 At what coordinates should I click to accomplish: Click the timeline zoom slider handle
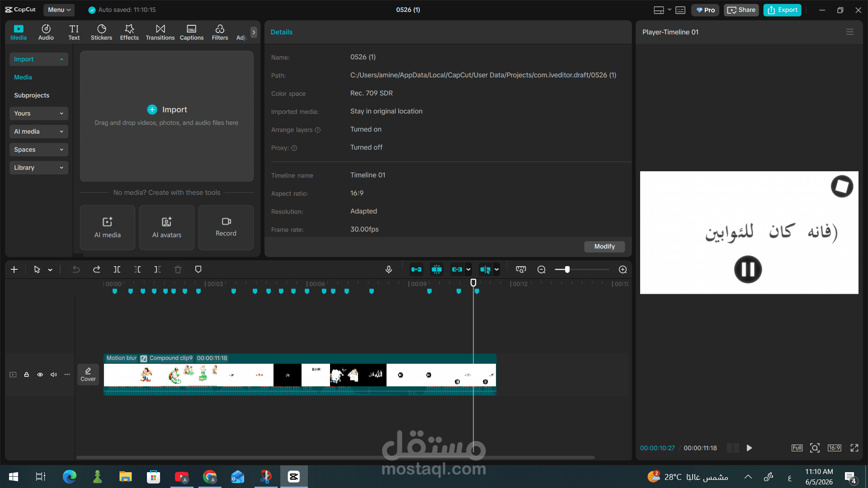tap(567, 270)
